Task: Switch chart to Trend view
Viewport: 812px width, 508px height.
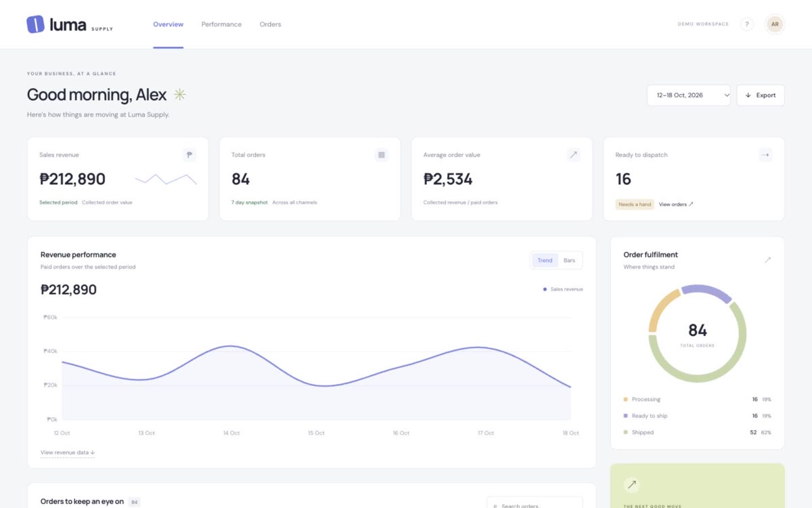Action: pos(545,261)
